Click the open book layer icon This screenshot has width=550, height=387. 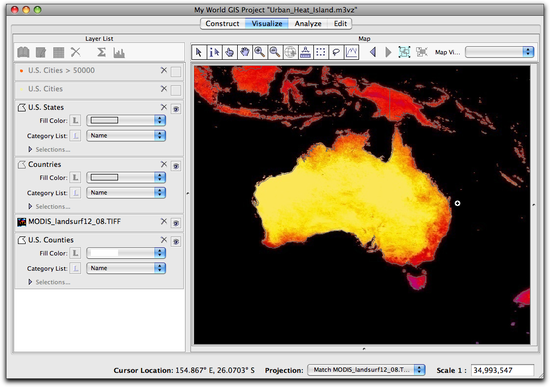tap(24, 53)
